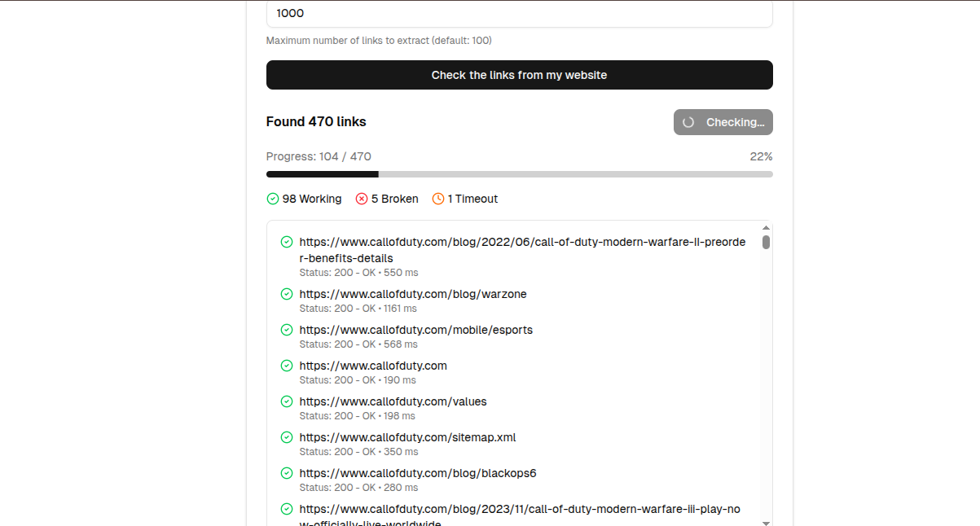Viewport: 980px width, 526px height.
Task: Toggle the Working results filter
Action: click(x=304, y=198)
